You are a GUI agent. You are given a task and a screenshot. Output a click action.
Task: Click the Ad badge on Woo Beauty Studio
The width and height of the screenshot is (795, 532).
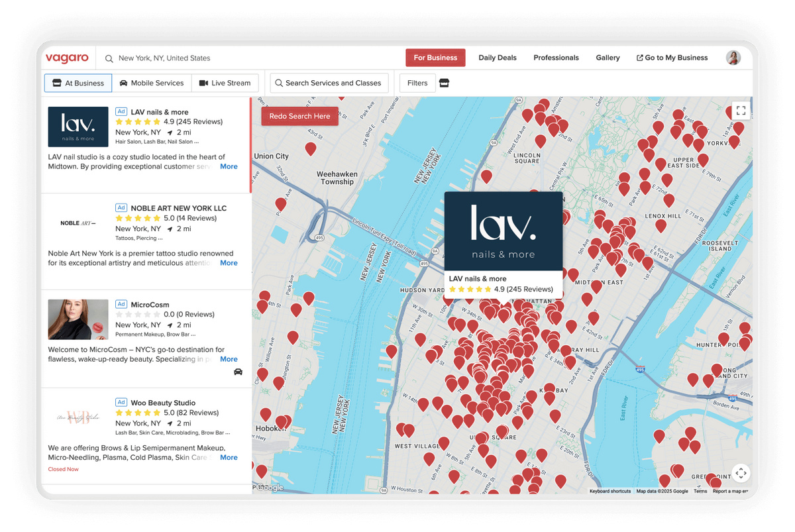[x=121, y=402]
